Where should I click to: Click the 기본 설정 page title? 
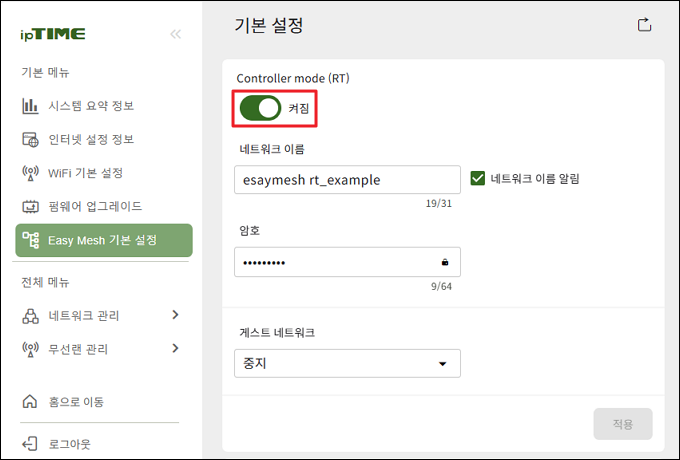coord(269,26)
